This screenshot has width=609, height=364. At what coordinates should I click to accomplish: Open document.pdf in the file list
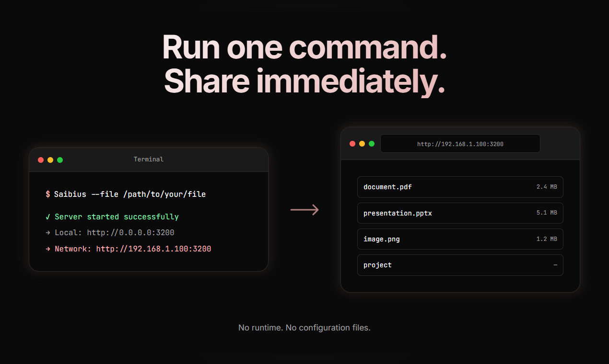(460, 187)
